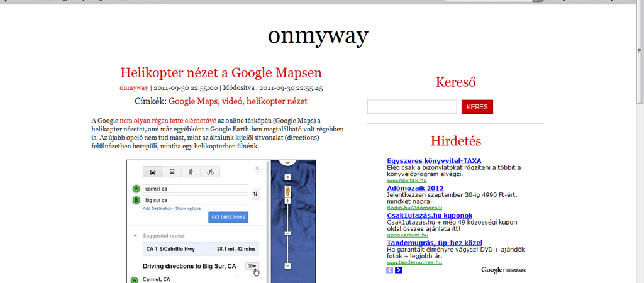Open the Egyszeres könyvvitel-TAXA ad
The height and width of the screenshot is (283, 644).
434,160
